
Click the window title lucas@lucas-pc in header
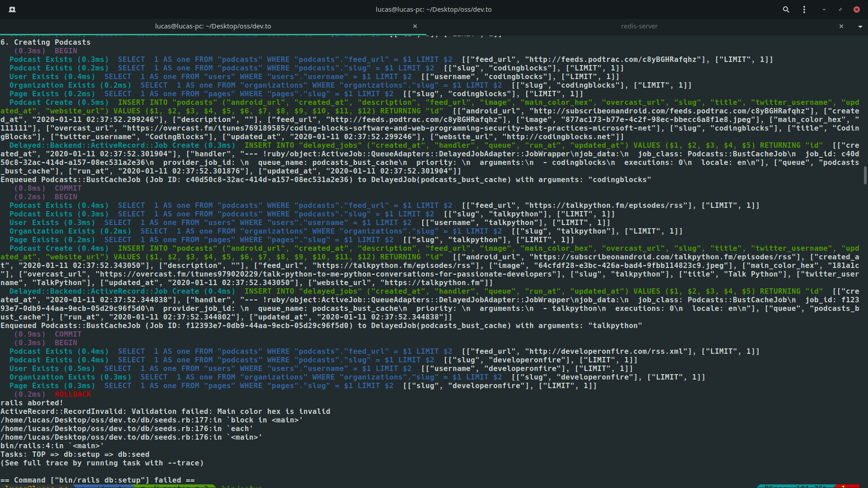pos(433,9)
